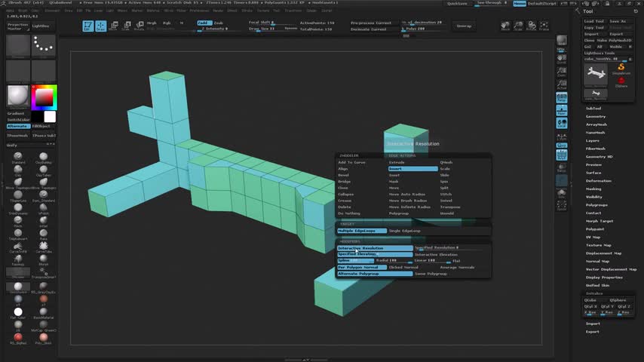
Task: Expand the Geometry subpalette
Action: 596,116
